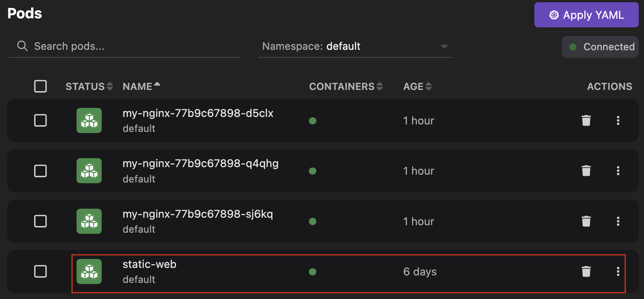Screen dimensions: 644x299
Task: Click pod status icon for my-nginx-77b9c67898-q4qhg
Action: point(89,171)
